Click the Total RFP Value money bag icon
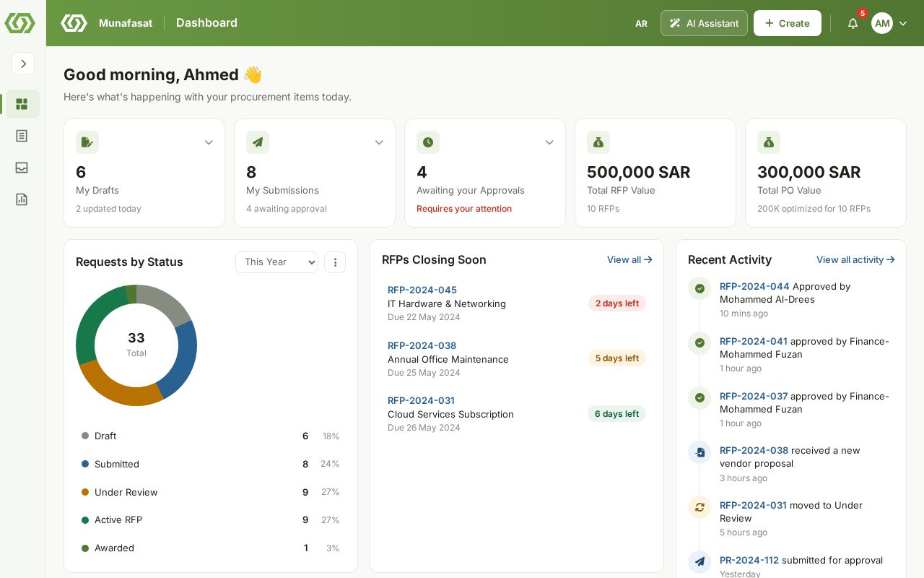The image size is (924, 578). tap(598, 142)
